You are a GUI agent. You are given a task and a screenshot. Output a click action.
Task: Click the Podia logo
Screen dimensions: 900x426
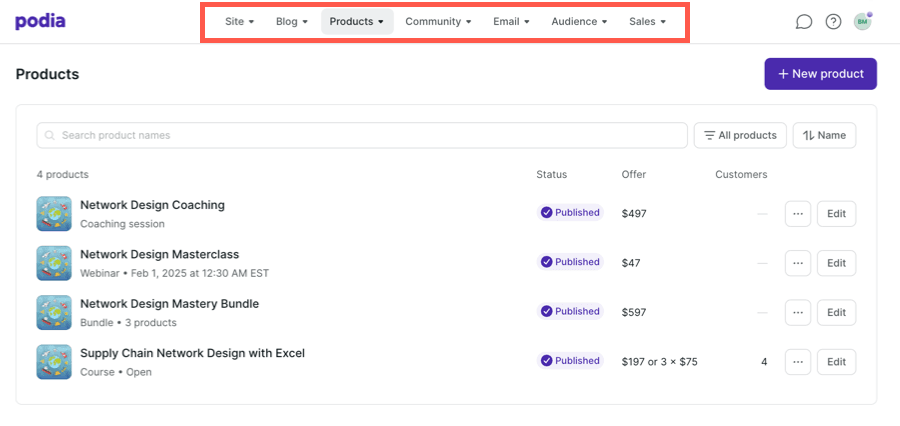pyautogui.click(x=40, y=21)
